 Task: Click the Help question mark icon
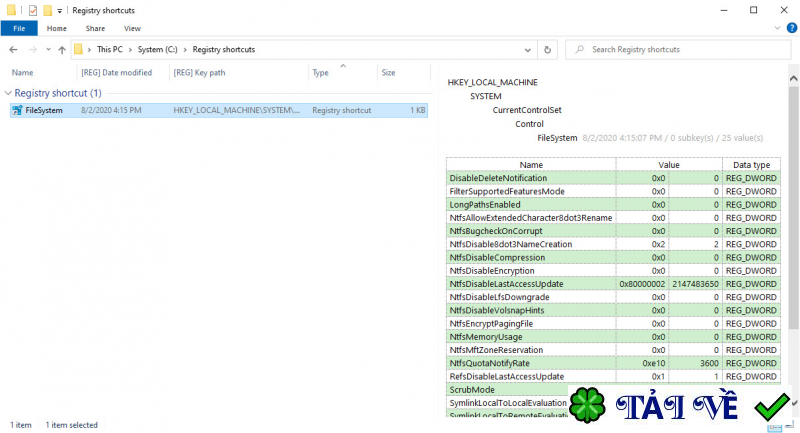pos(789,29)
